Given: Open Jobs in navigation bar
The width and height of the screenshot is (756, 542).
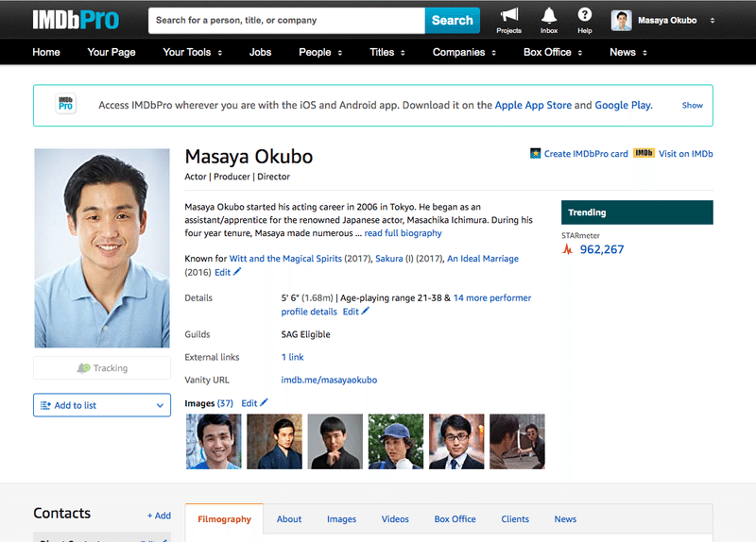Looking at the screenshot, I should point(261,52).
